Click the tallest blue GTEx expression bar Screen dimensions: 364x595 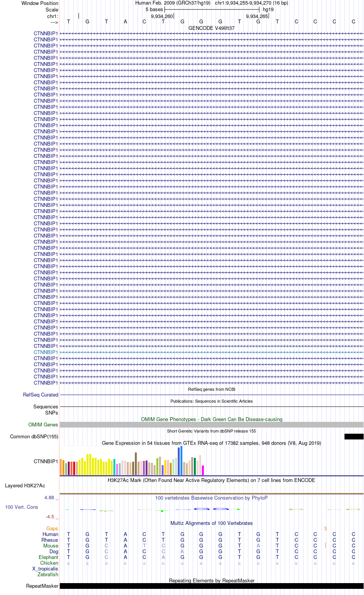pyautogui.click(x=181, y=461)
